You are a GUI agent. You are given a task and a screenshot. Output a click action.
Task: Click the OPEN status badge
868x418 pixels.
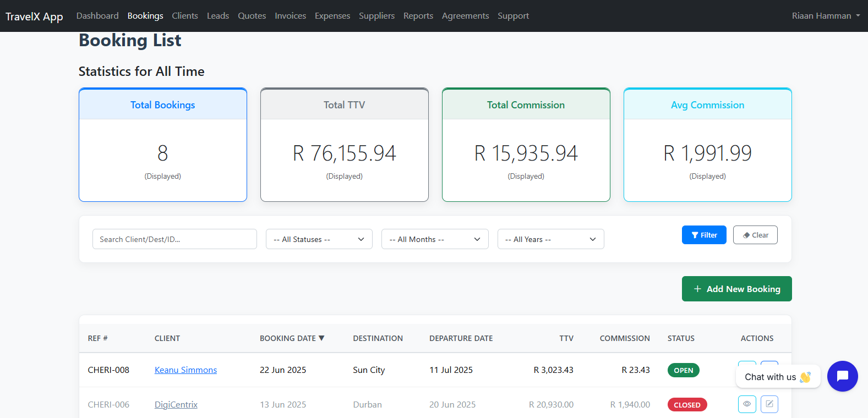(x=683, y=370)
